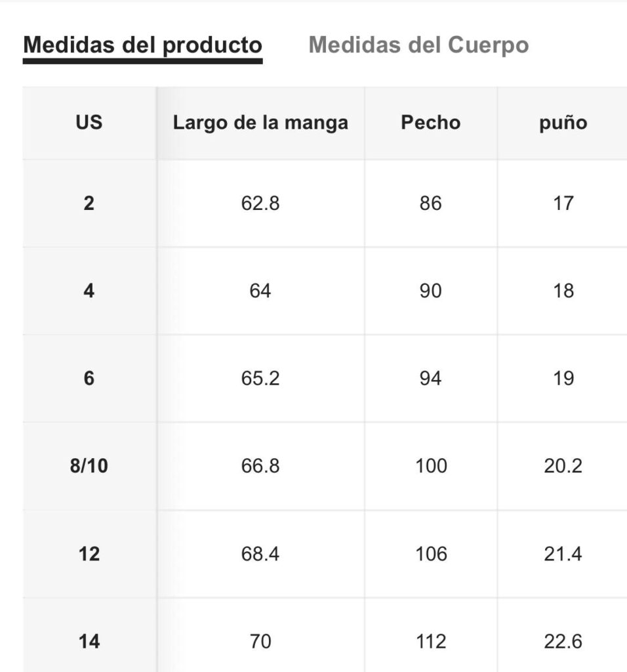The height and width of the screenshot is (672, 627).
Task: Click sleeve length value 68.4
Action: click(x=260, y=554)
